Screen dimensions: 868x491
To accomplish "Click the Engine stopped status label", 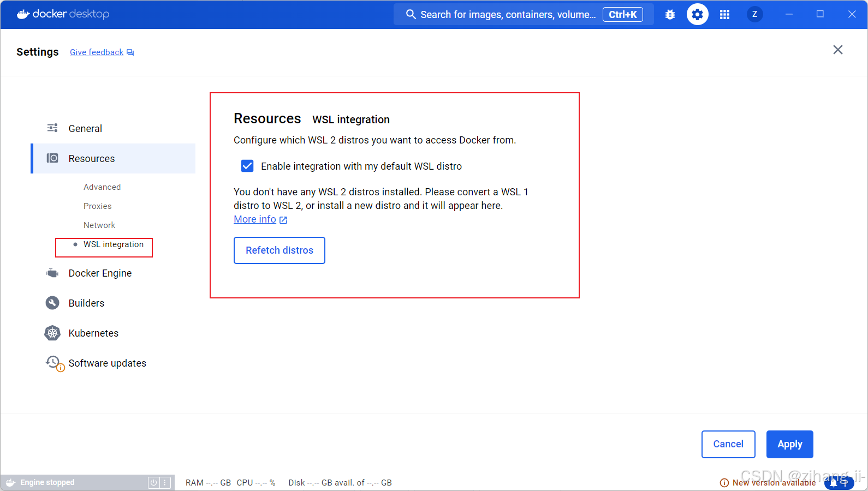I will (x=47, y=482).
